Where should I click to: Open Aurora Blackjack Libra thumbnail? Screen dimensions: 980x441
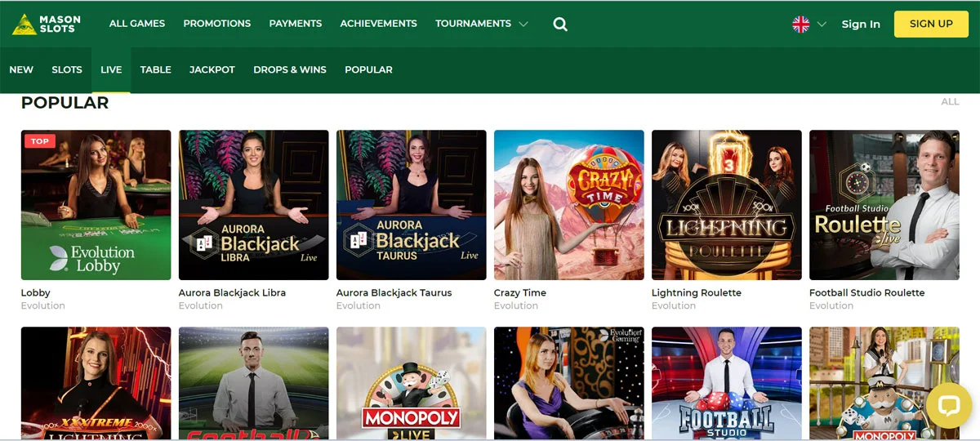point(254,205)
